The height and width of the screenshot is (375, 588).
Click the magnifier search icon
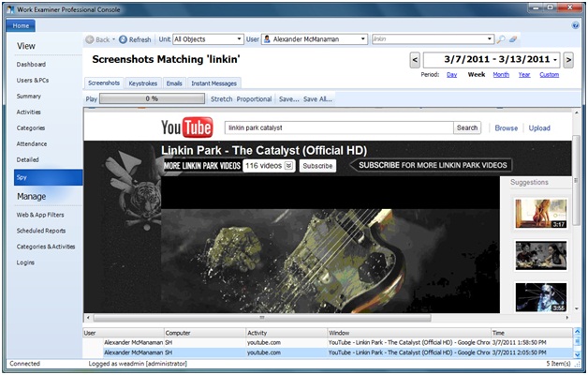[x=501, y=39]
